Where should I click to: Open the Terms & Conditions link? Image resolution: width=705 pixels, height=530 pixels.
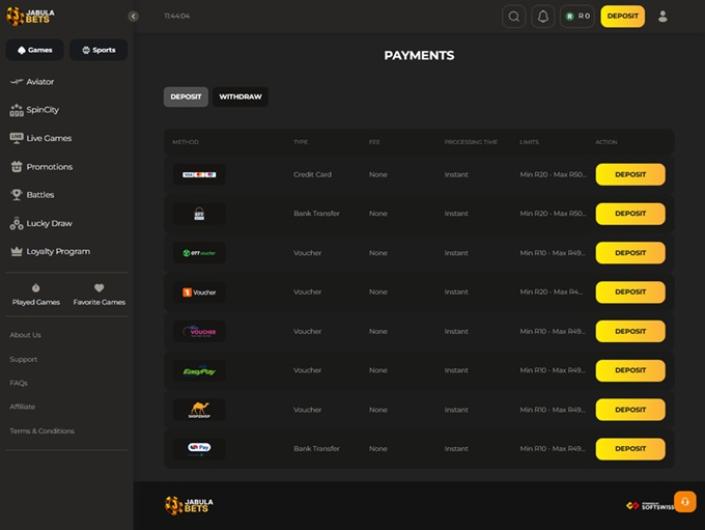coord(42,431)
